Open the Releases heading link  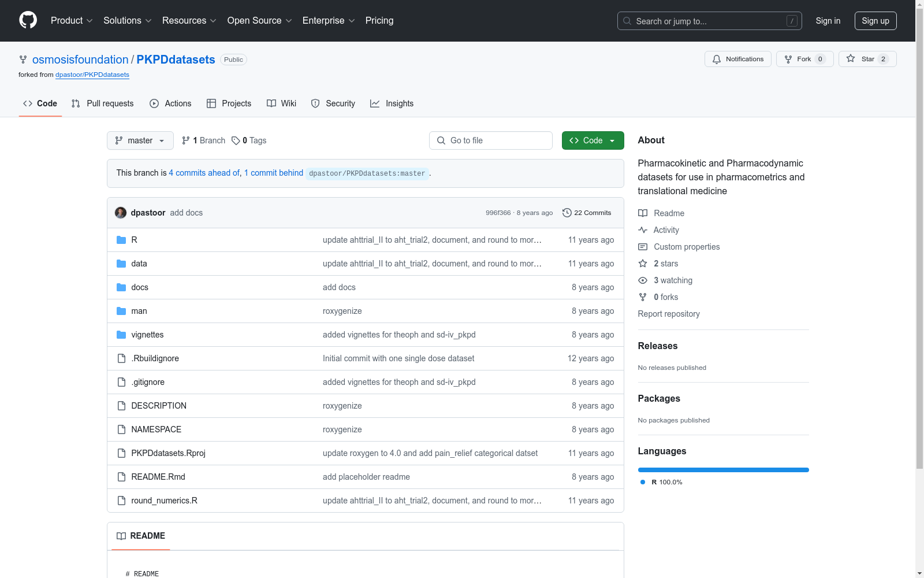tap(658, 346)
